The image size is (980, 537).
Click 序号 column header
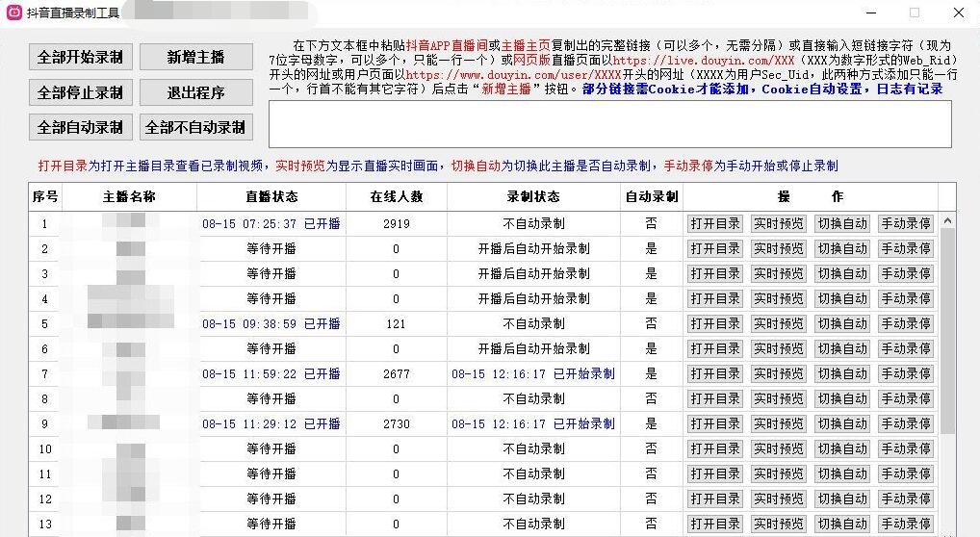45,197
